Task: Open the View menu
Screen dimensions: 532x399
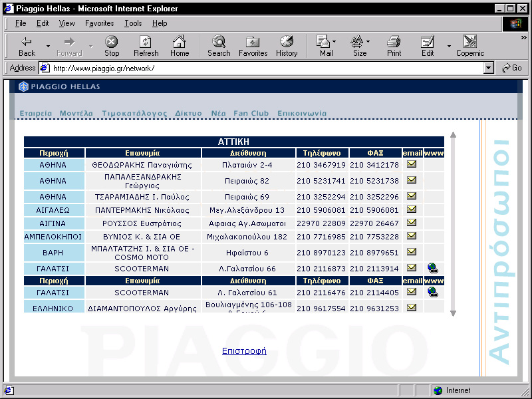Action: [66, 23]
